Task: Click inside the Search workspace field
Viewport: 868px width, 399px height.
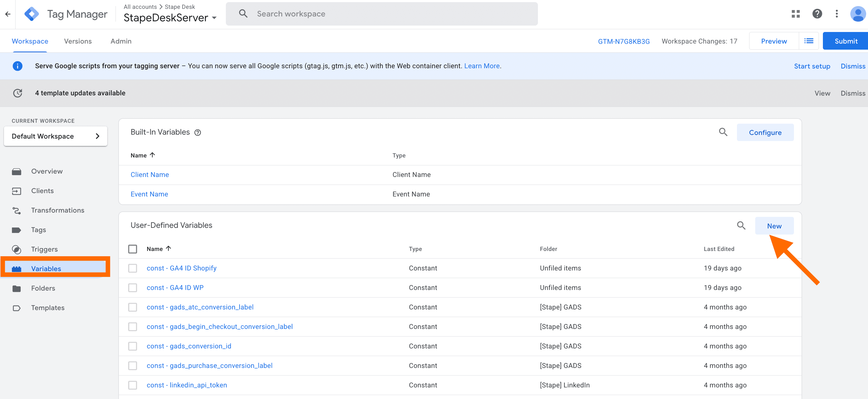Action: point(381,14)
